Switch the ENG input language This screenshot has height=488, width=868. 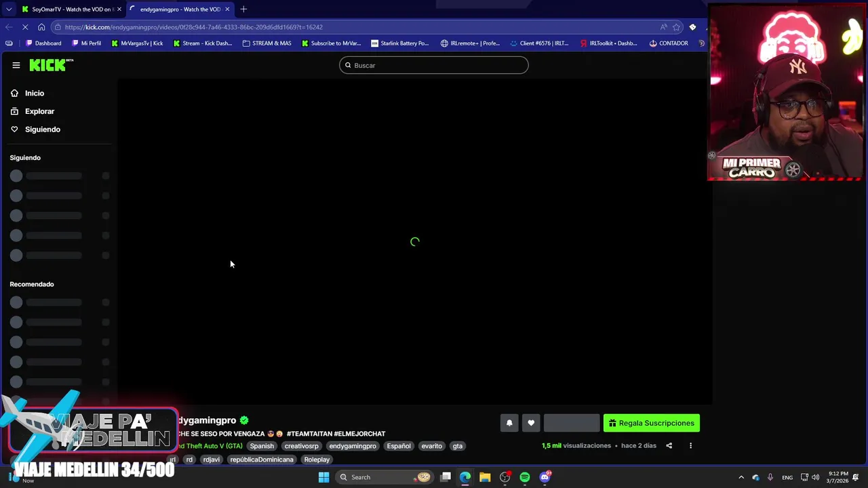[787, 477]
